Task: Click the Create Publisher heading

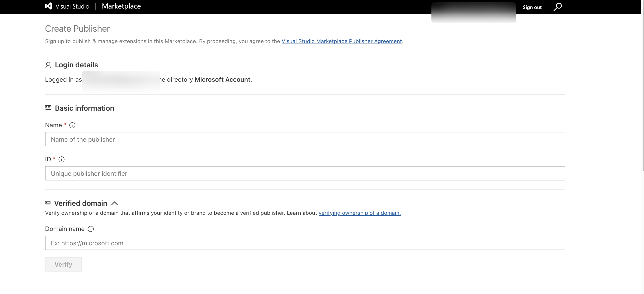Action: coord(77,29)
